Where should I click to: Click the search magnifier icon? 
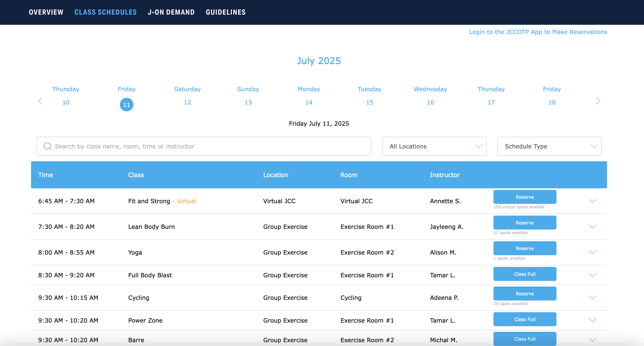(47, 146)
